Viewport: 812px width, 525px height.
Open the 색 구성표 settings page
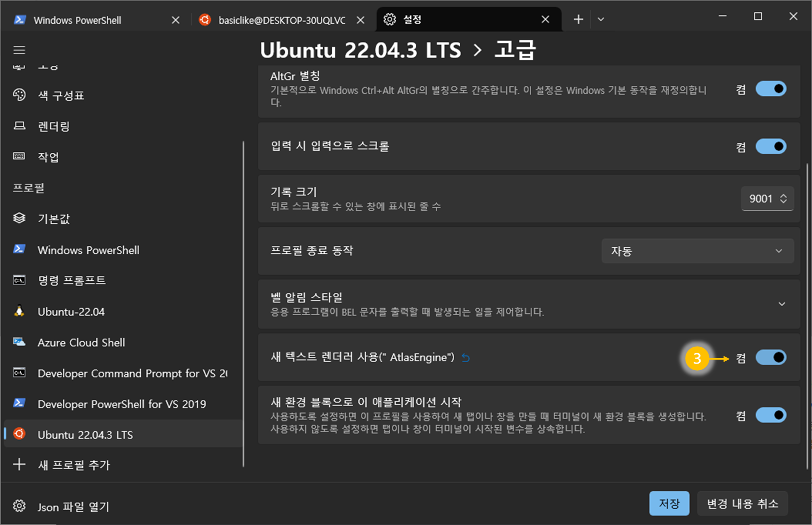coord(123,95)
